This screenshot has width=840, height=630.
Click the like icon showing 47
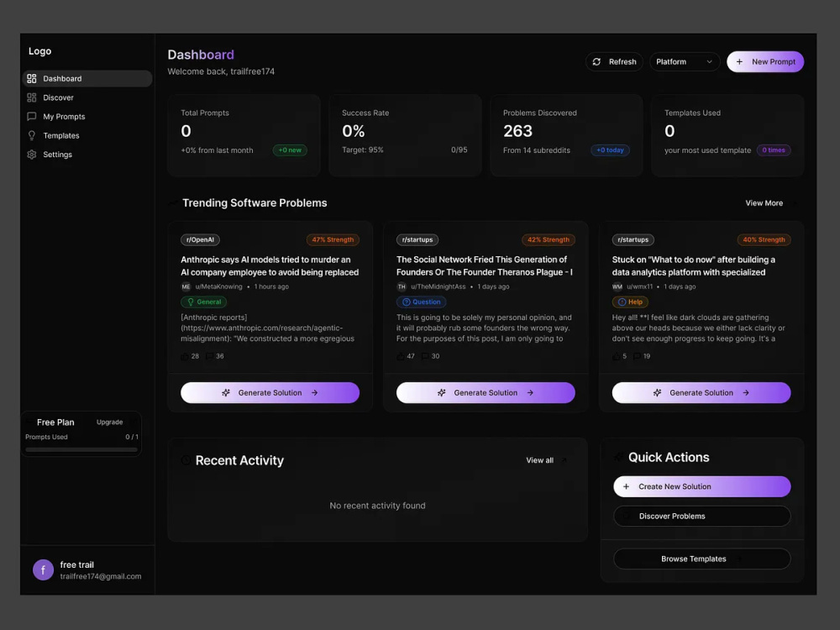coord(401,356)
